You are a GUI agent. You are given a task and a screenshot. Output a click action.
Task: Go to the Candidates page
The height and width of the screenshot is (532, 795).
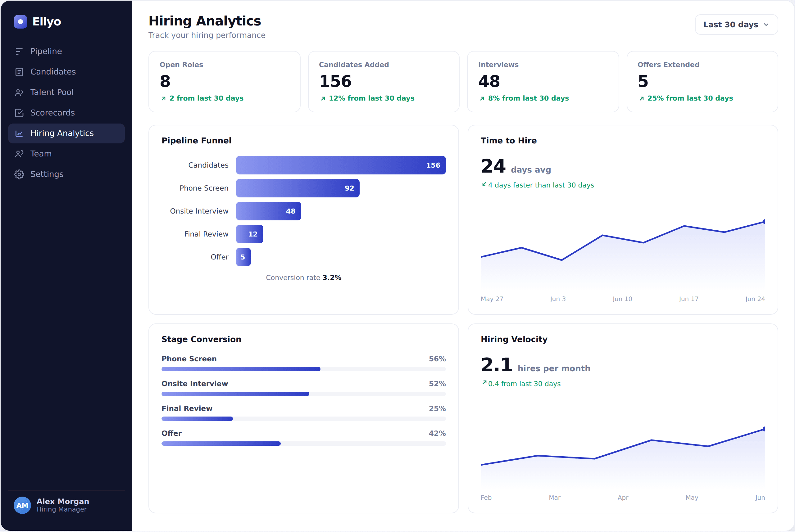66,72
